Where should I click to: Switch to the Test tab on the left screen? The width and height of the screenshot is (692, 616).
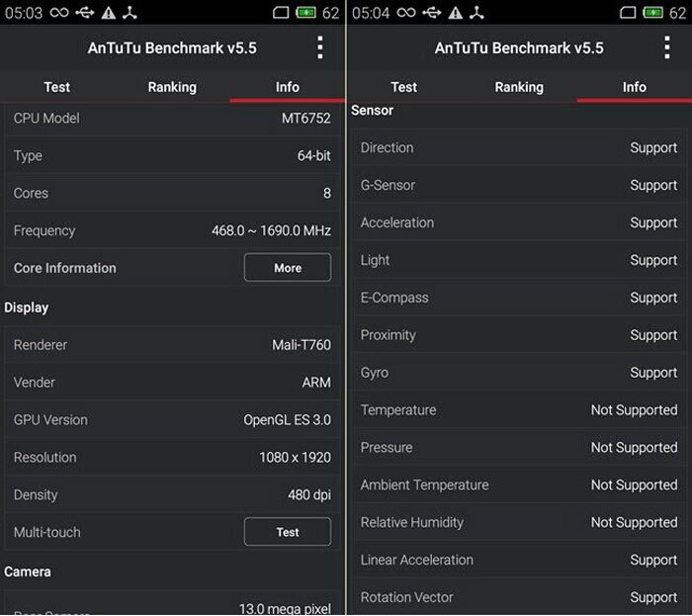click(x=57, y=87)
